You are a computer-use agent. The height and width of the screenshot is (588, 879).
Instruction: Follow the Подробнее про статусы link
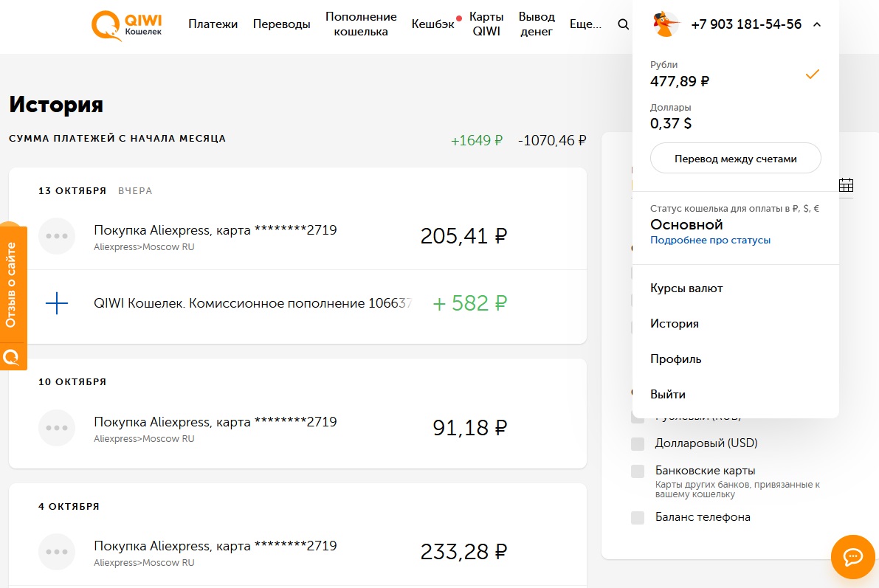[710, 240]
